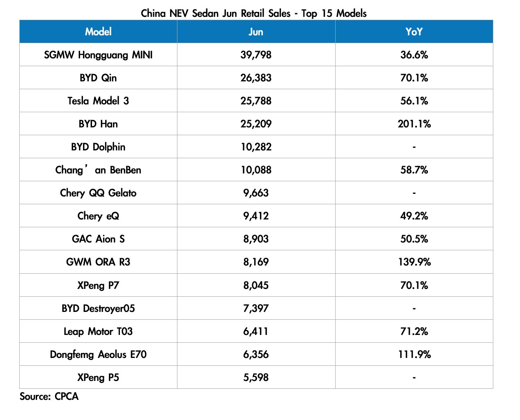Select GAC Aion S YoY value 50.5%
The image size is (520, 420).
(414, 239)
